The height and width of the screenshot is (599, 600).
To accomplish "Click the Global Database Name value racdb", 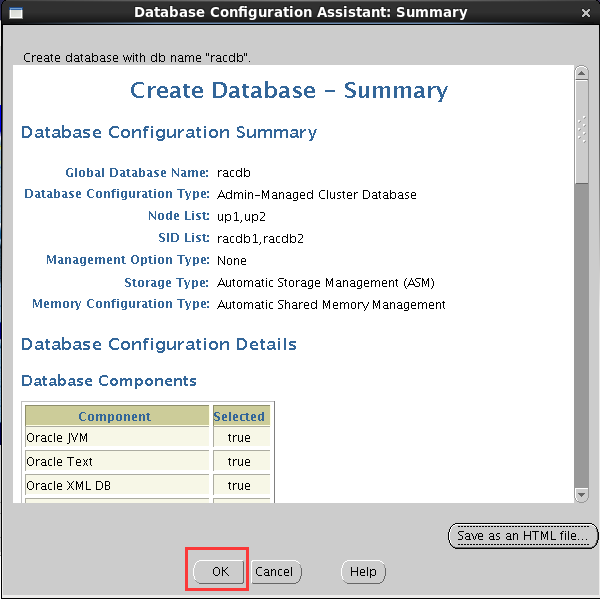I will pos(234,173).
